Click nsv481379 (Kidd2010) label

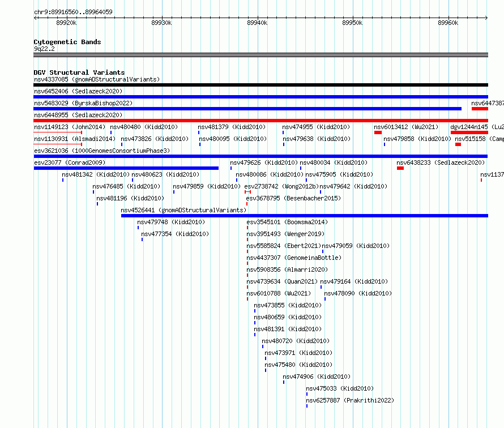(x=232, y=127)
